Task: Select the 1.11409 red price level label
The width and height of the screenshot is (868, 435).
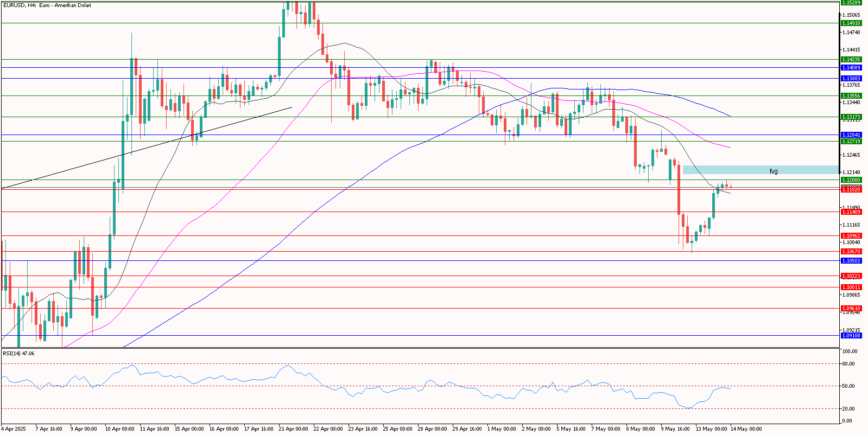Action: pos(851,212)
